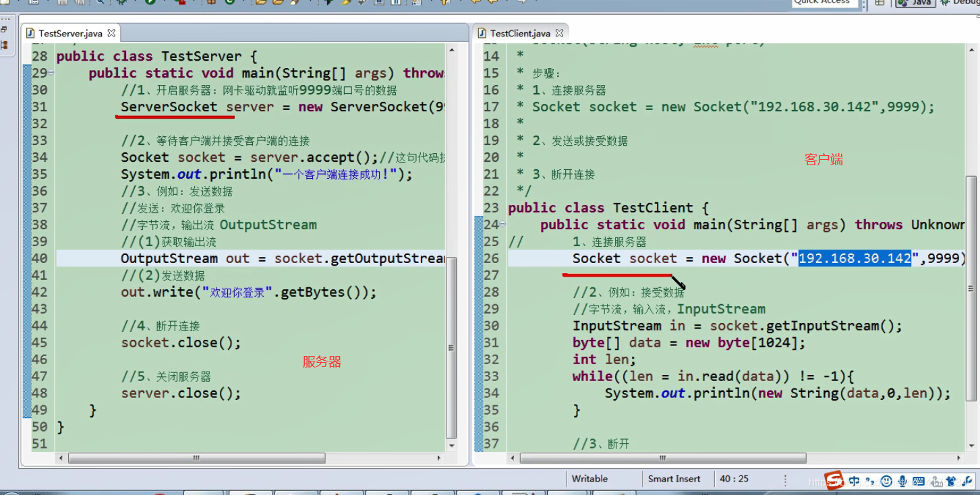Click line number 37 in TestClient gutter
The image size is (980, 495).
(x=491, y=444)
